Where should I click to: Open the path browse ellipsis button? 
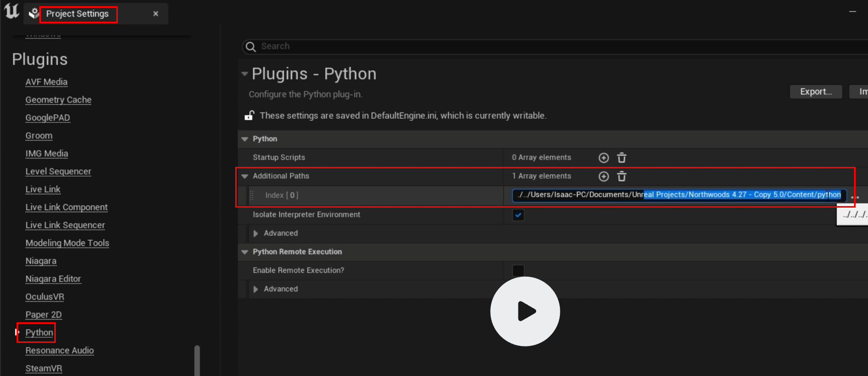tap(855, 196)
